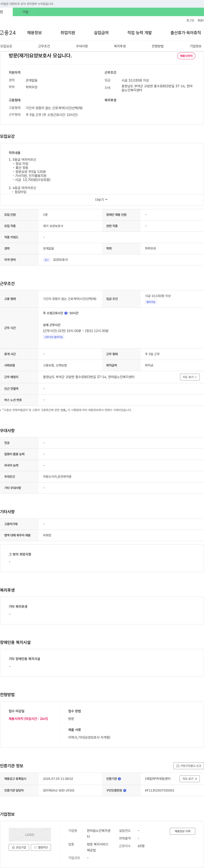
Task: Open 지도 보기 for 부여새일센터
Action: 190,779
